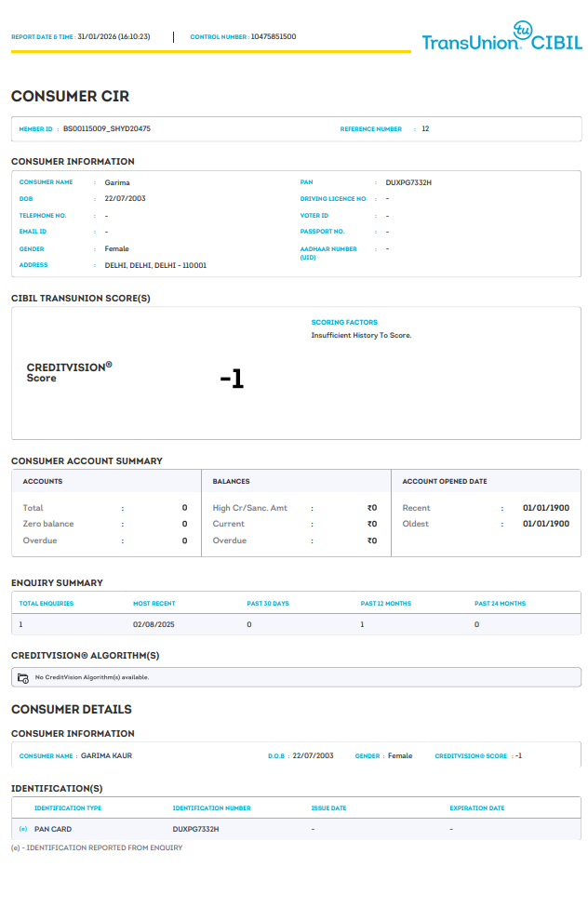
Task: Click the IDENTIFICATION TYPE column header
Action: coord(68,808)
